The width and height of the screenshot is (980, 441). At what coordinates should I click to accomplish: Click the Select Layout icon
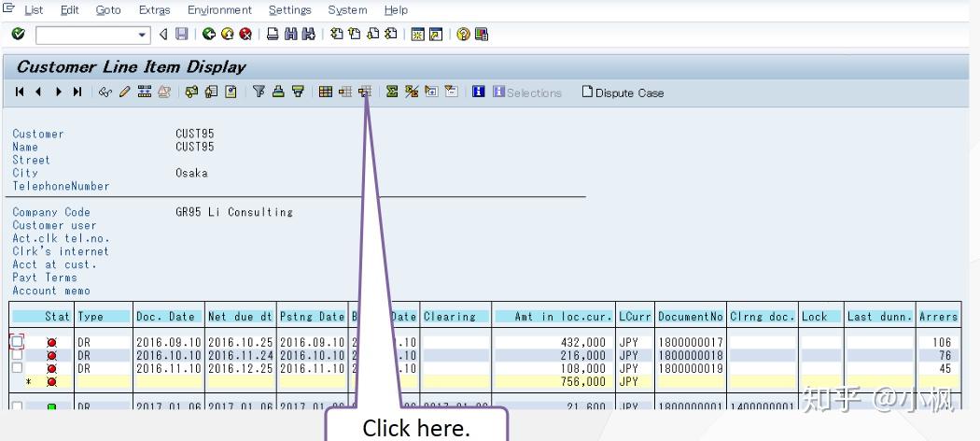[x=345, y=92]
